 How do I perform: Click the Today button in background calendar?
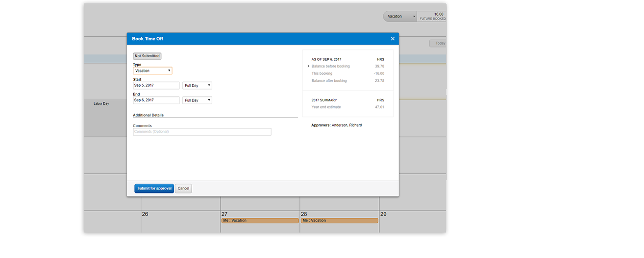tap(438, 43)
